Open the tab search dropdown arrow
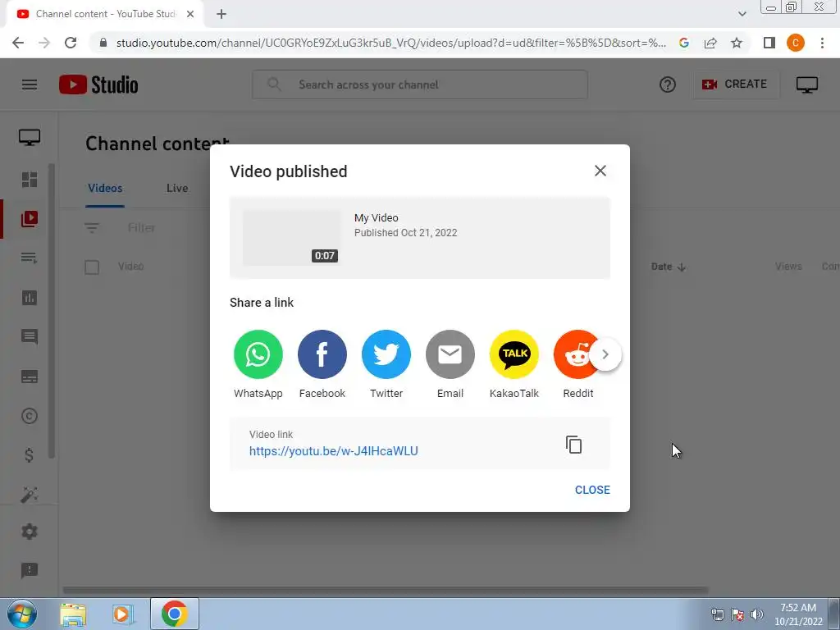The image size is (840, 630). coord(742,14)
